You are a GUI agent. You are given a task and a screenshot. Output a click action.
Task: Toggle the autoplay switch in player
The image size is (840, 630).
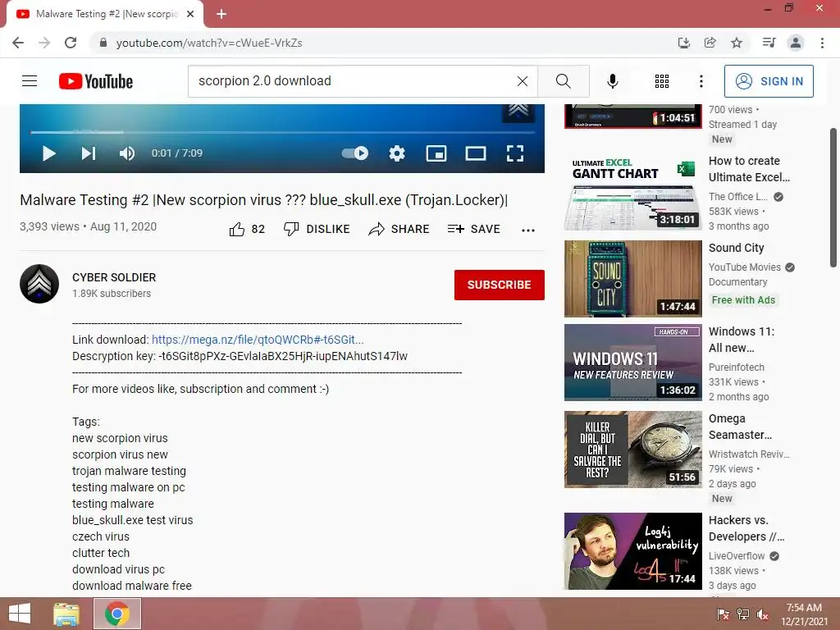click(354, 153)
